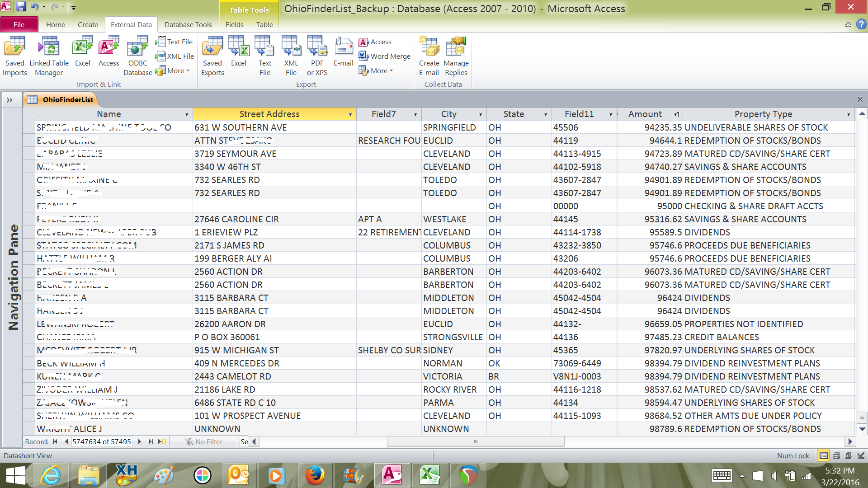The image size is (868, 488).
Task: Open the File tab
Action: point(19,24)
